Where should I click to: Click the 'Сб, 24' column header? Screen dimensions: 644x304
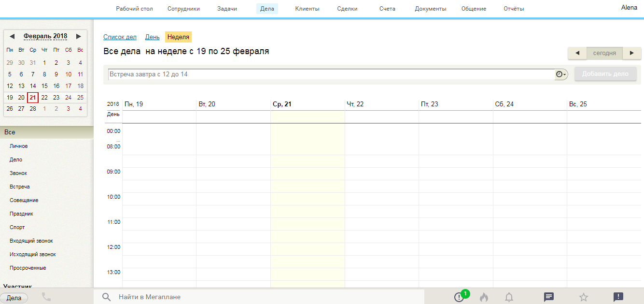point(504,104)
